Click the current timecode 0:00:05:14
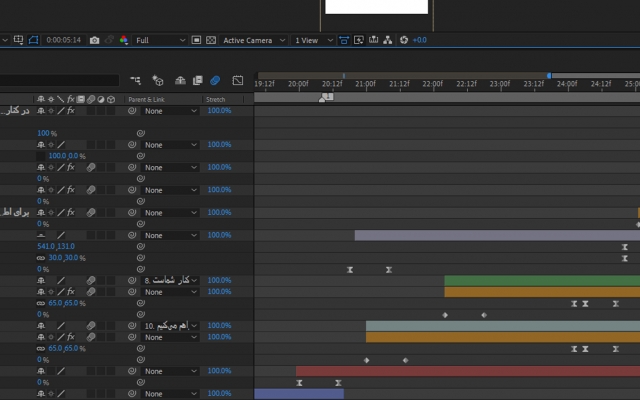The width and height of the screenshot is (640, 400). point(63,40)
